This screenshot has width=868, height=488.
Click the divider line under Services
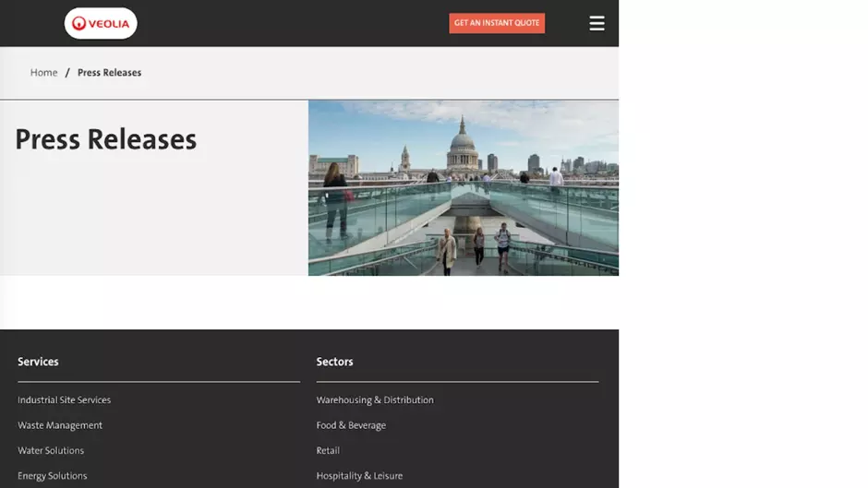pos(159,381)
